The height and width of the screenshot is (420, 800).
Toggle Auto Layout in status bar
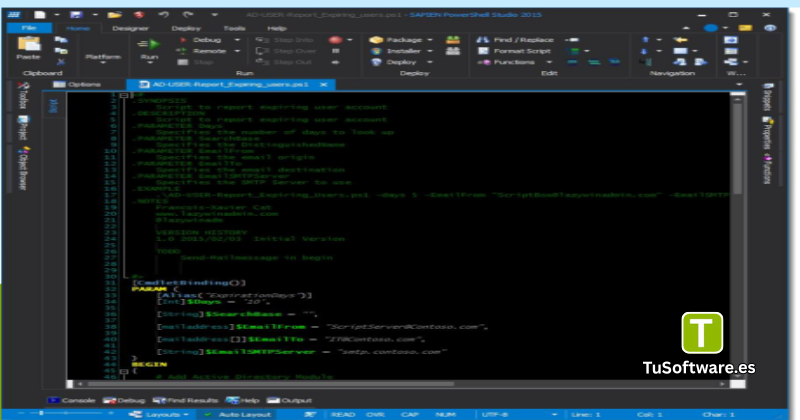pyautogui.click(x=238, y=414)
